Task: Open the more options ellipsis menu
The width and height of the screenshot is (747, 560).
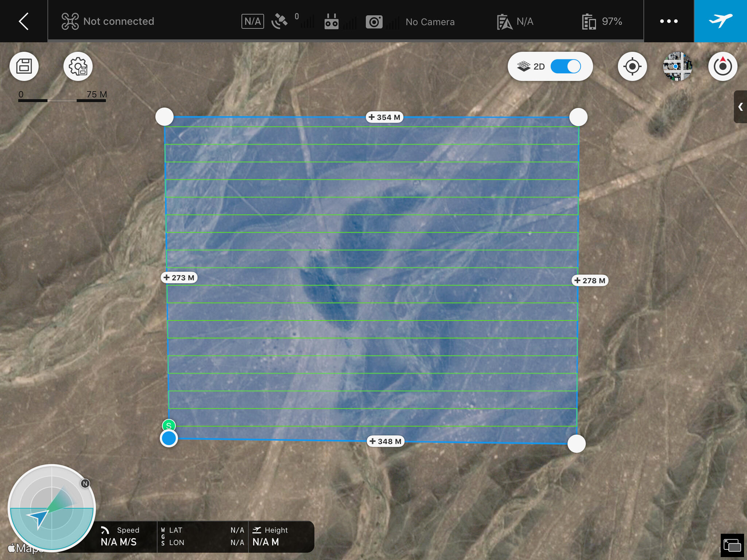Action: (669, 21)
